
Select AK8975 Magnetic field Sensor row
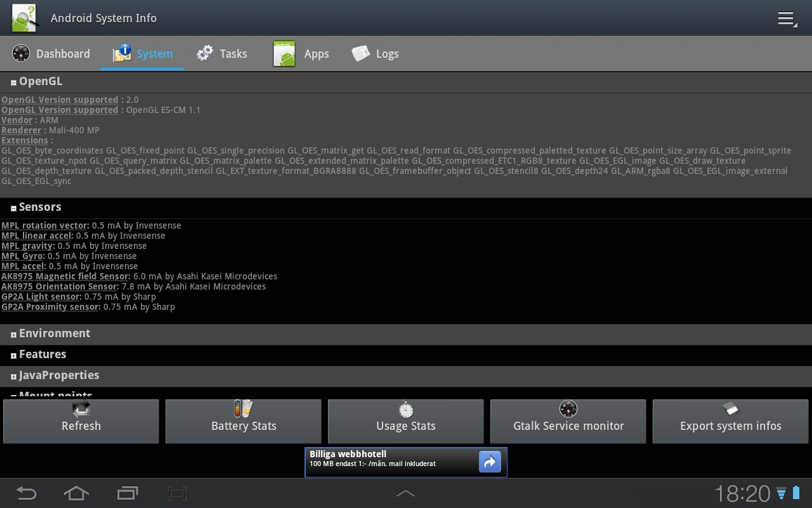pos(140,276)
